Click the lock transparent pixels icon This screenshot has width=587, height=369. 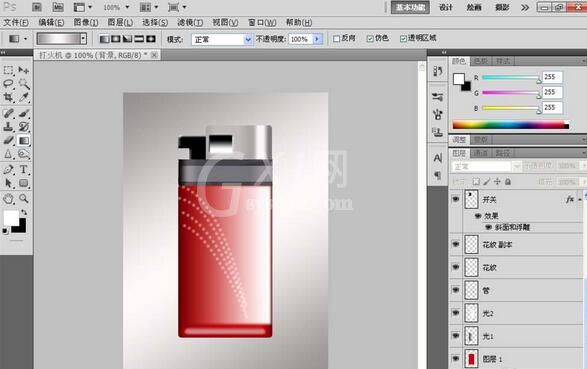click(476, 182)
